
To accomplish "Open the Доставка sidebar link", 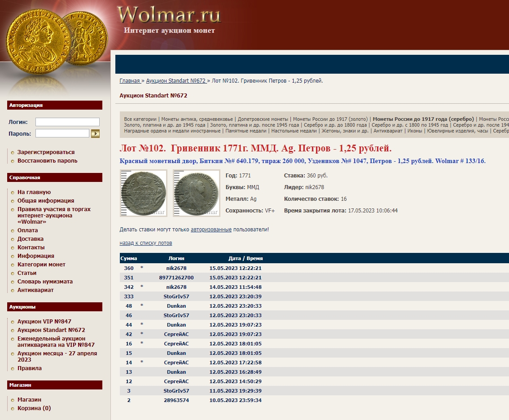I will [x=31, y=239].
